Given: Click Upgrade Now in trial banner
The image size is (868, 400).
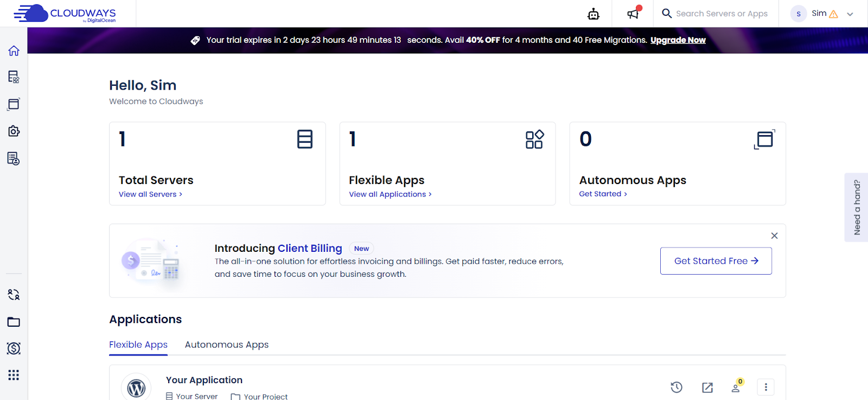Looking at the screenshot, I should point(678,40).
